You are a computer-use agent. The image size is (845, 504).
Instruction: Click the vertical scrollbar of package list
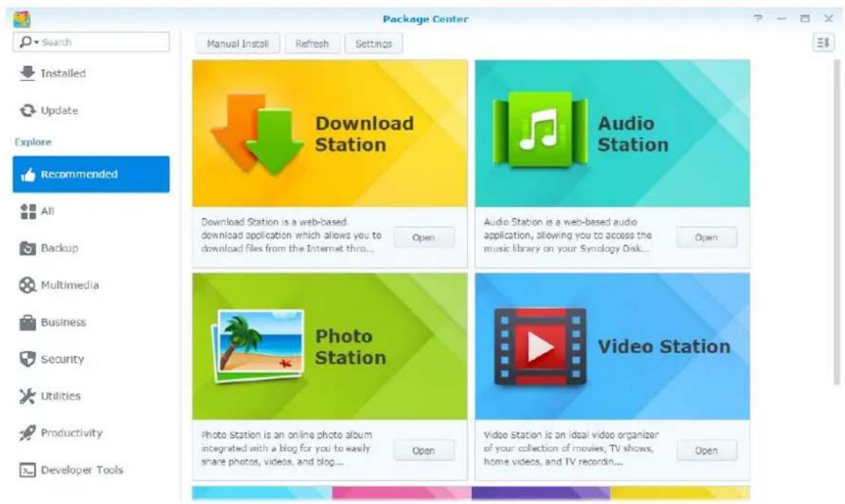(836, 222)
